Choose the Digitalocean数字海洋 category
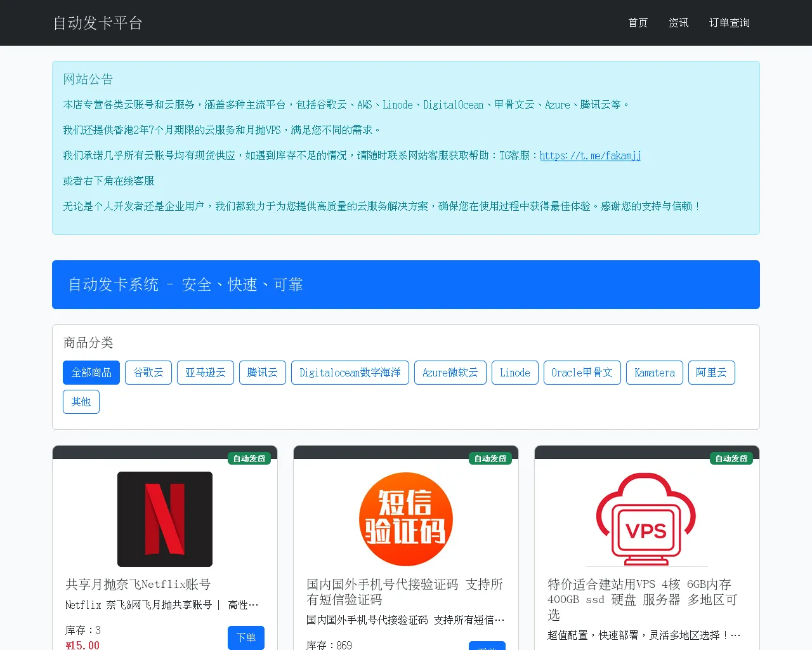 (x=350, y=373)
